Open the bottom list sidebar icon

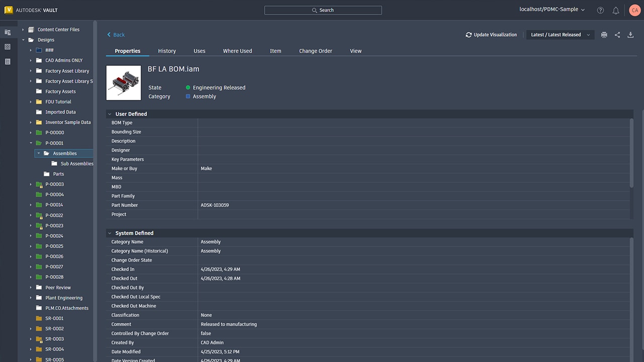(8, 61)
